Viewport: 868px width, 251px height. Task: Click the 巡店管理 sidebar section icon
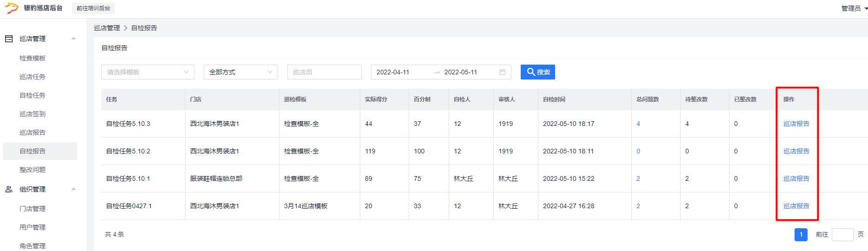pyautogui.click(x=9, y=39)
